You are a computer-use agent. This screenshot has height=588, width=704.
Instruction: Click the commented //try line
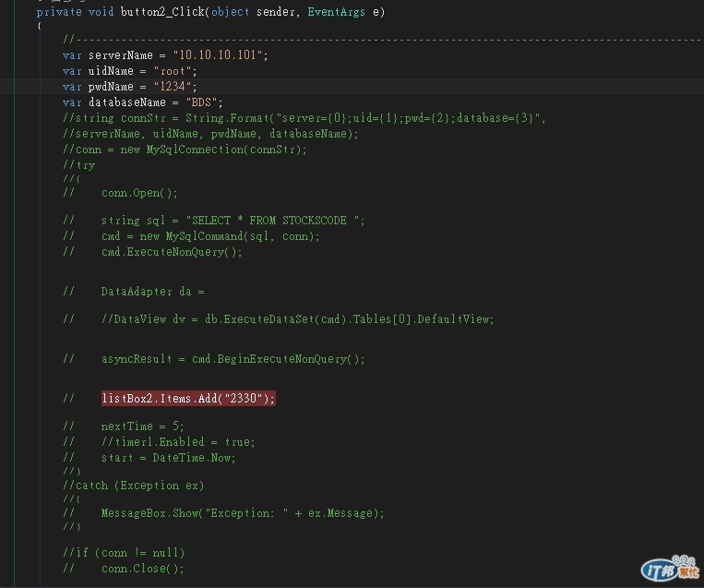(78, 165)
